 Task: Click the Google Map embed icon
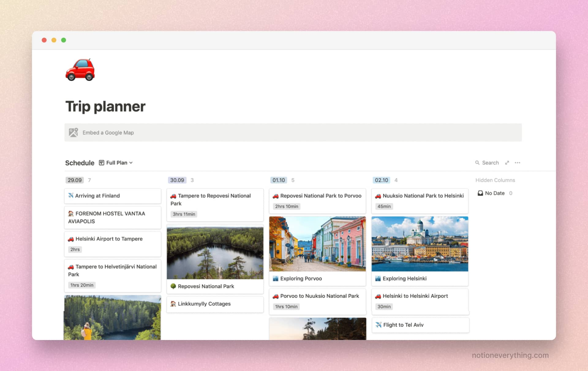pos(73,132)
